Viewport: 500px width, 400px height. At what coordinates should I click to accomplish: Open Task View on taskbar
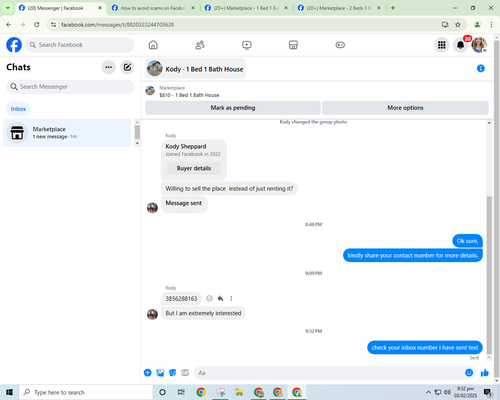(x=181, y=392)
